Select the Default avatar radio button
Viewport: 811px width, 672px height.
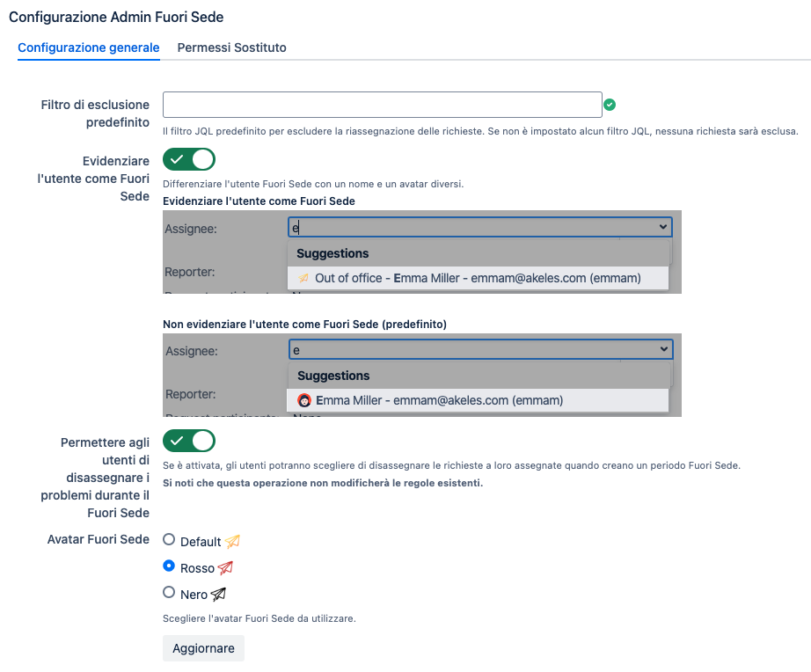(x=169, y=540)
